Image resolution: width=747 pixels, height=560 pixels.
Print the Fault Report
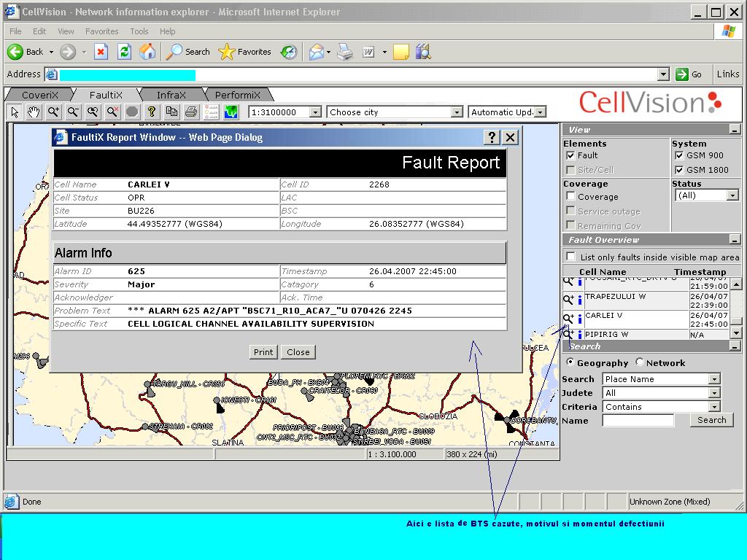(x=263, y=352)
